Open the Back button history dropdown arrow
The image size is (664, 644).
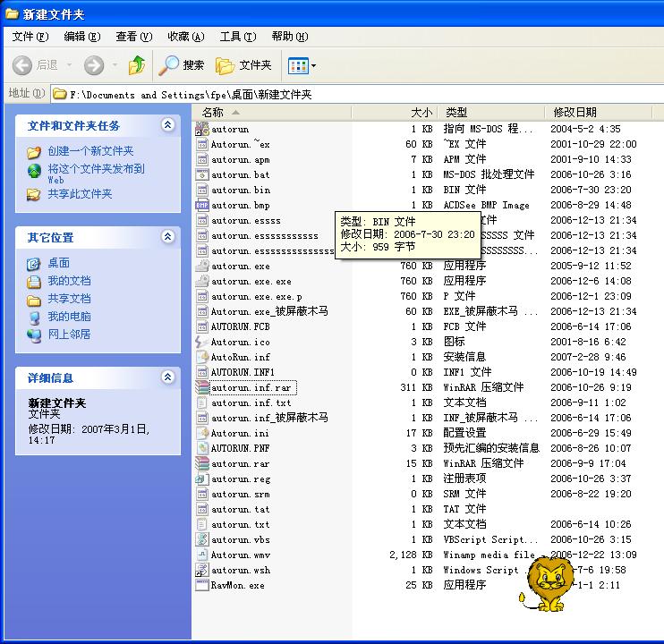69,65
